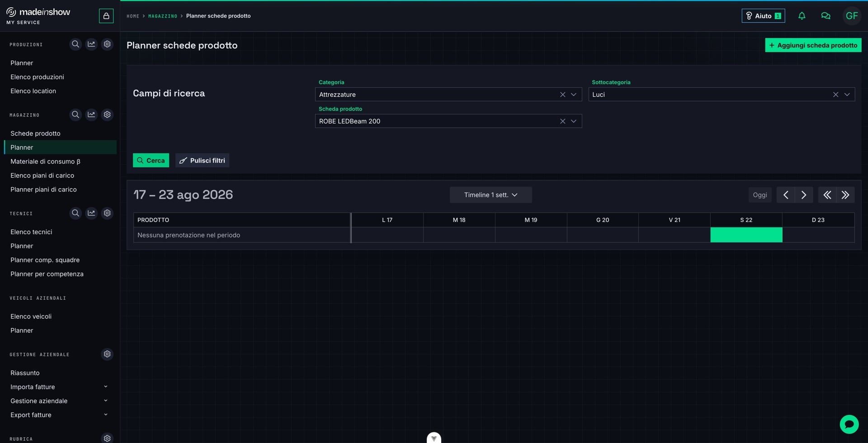Click the Cerca search button
The image size is (868, 443).
coord(151,160)
